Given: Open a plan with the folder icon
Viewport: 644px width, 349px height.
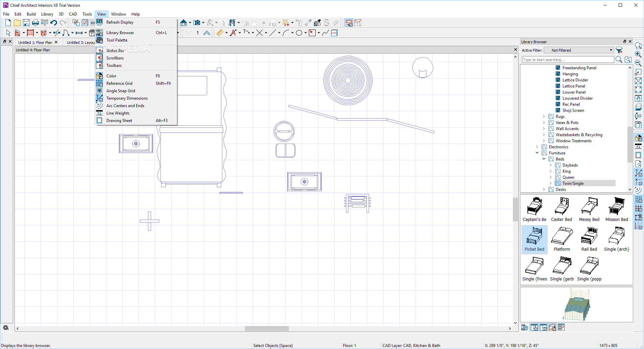Looking at the screenshot, I should (17, 23).
